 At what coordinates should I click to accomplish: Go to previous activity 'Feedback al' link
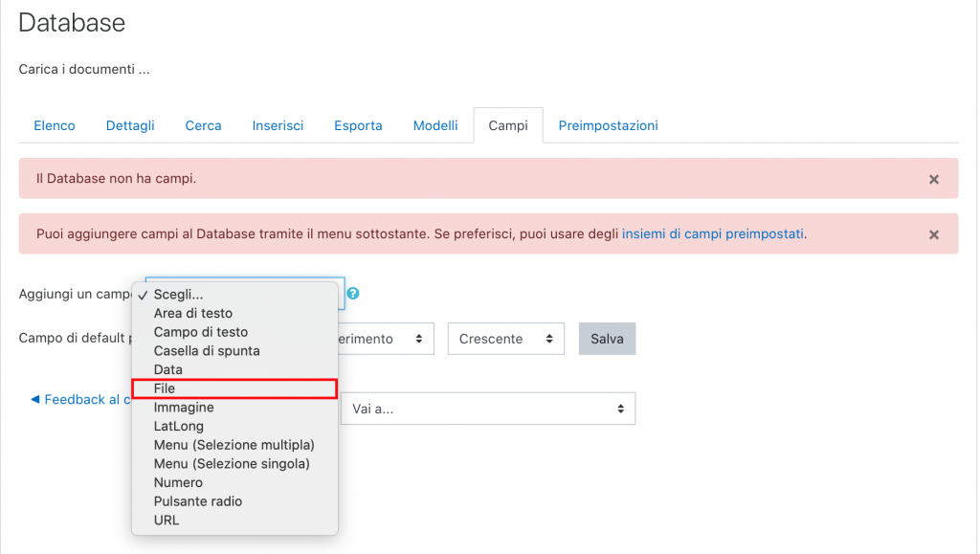80,400
